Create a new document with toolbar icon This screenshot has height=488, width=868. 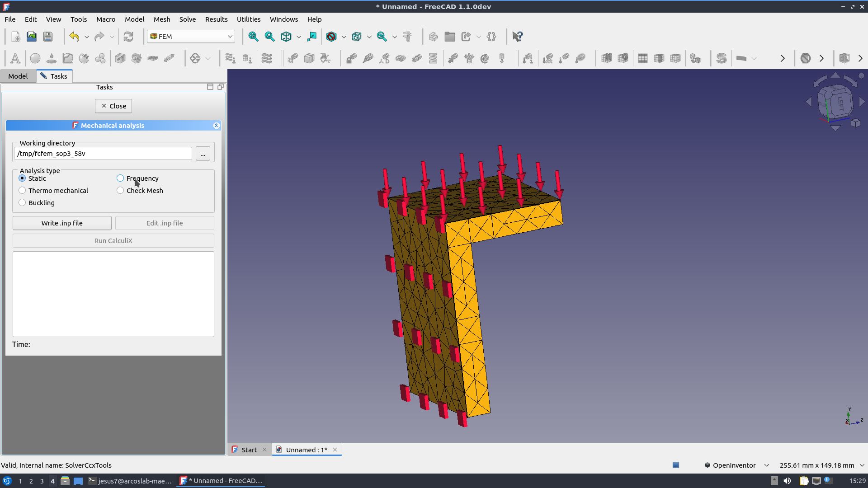click(15, 37)
